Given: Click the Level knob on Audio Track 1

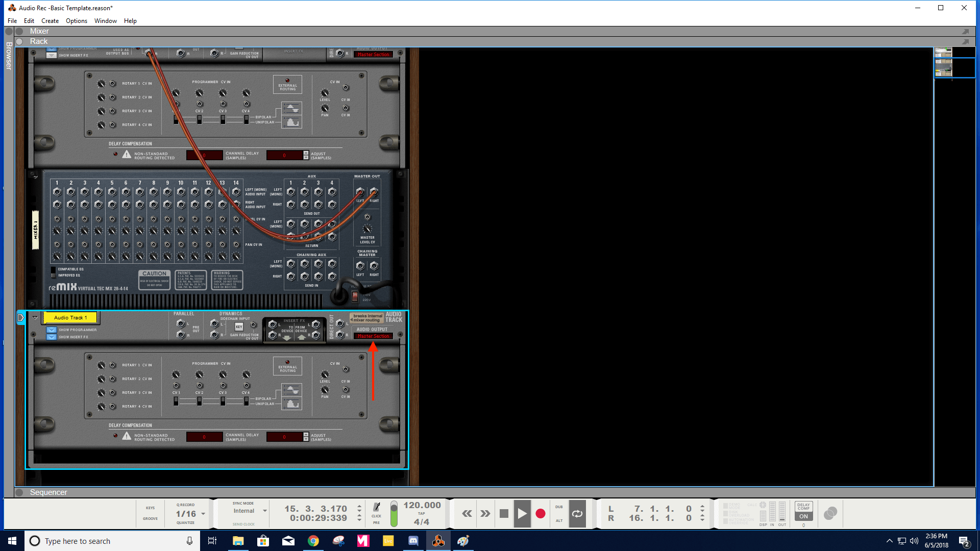Looking at the screenshot, I should 325,374.
